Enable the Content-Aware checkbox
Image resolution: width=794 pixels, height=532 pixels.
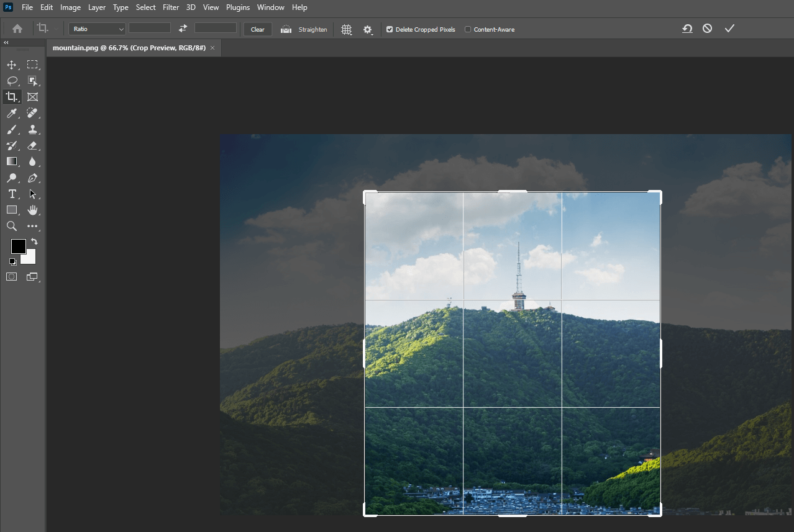coord(467,29)
